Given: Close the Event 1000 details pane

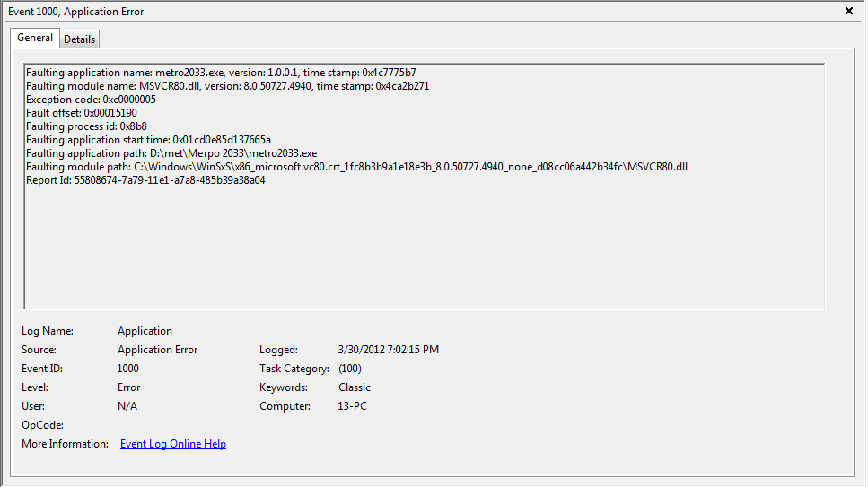Looking at the screenshot, I should [x=848, y=11].
